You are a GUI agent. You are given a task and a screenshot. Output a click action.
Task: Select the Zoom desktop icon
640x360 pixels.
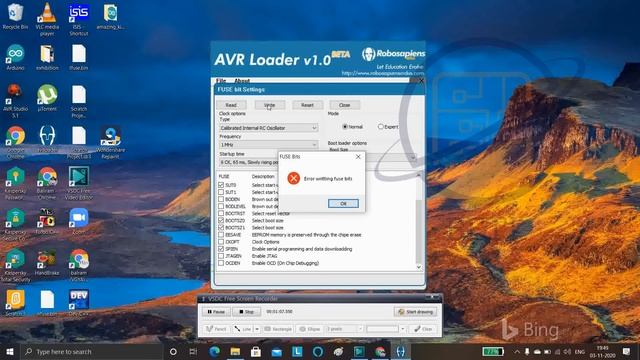tap(79, 221)
